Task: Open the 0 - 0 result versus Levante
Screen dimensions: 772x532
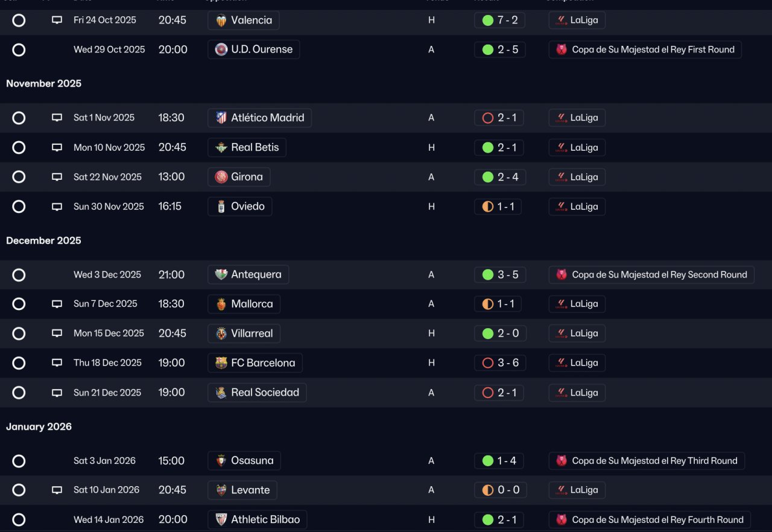Action: [500, 490]
